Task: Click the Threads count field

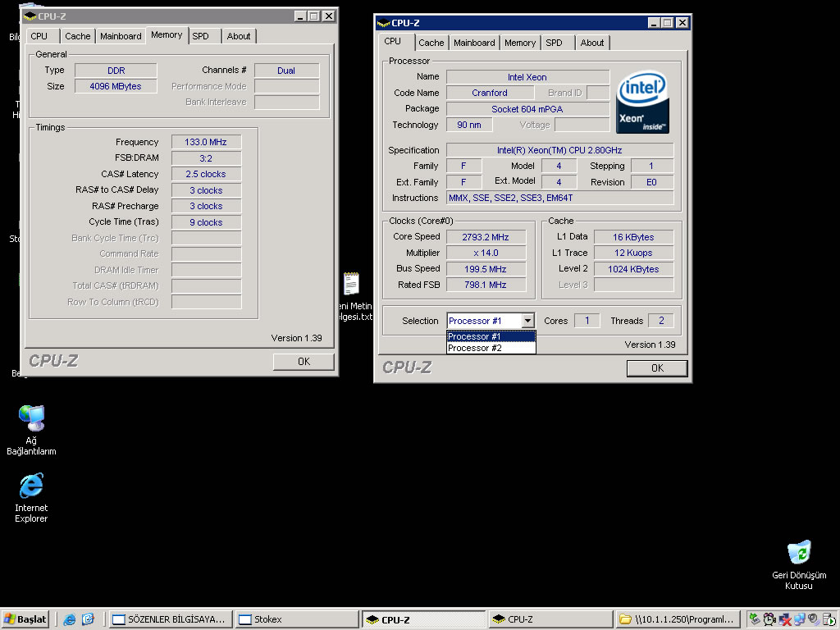Action: coord(661,321)
